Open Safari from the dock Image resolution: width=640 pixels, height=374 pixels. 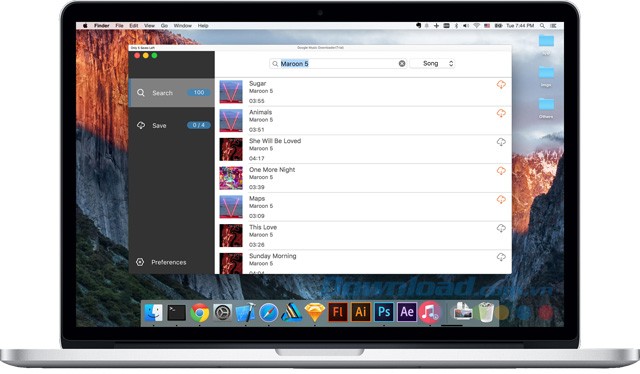tap(269, 313)
